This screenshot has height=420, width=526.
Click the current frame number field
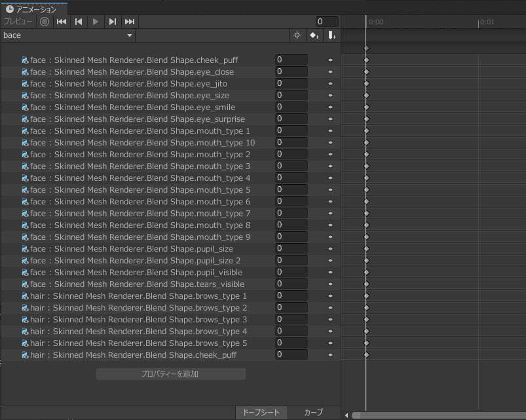(327, 22)
